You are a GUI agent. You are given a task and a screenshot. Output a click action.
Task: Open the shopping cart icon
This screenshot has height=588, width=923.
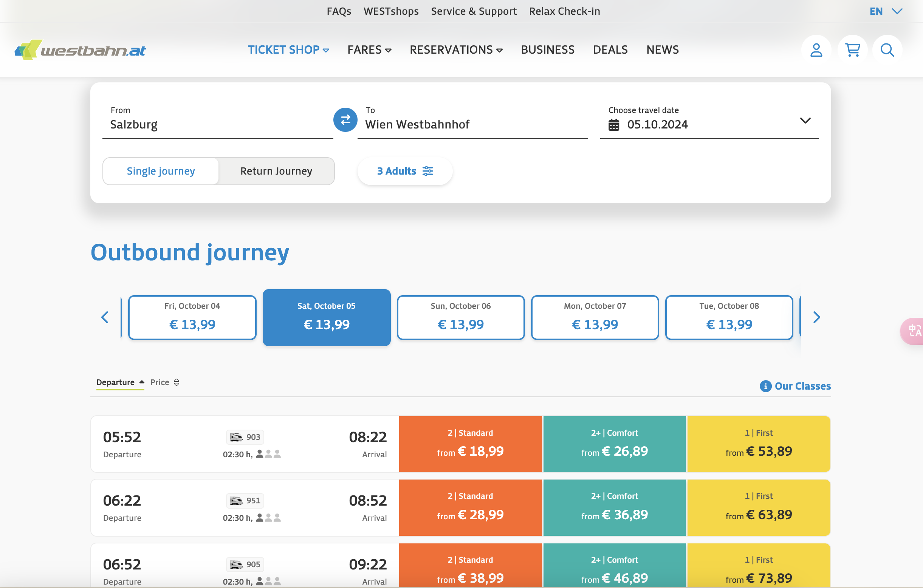[x=852, y=50]
